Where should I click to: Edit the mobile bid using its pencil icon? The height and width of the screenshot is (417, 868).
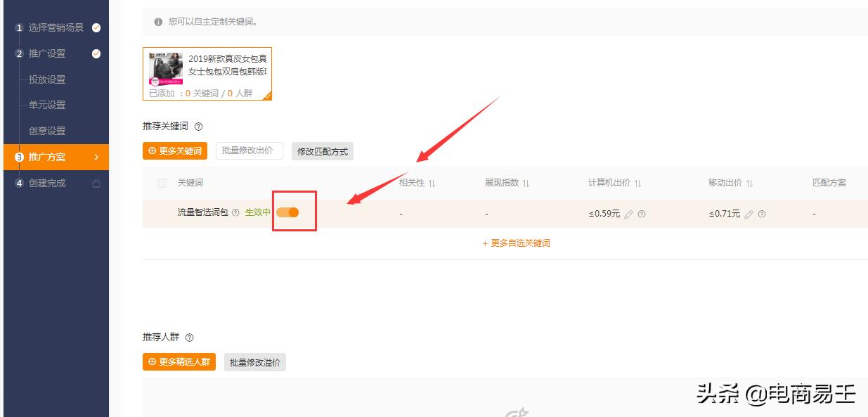(x=749, y=213)
